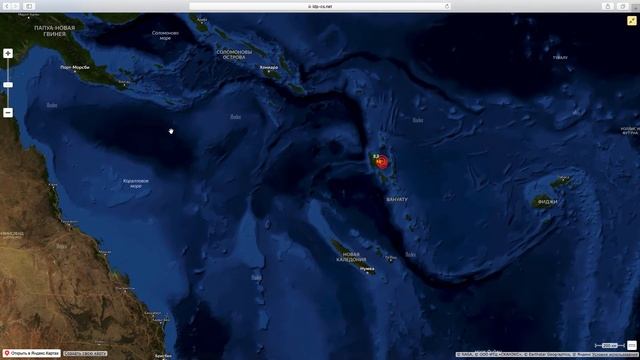Click the zoom slider handle
The height and width of the screenshot is (360, 640).
(8, 85)
